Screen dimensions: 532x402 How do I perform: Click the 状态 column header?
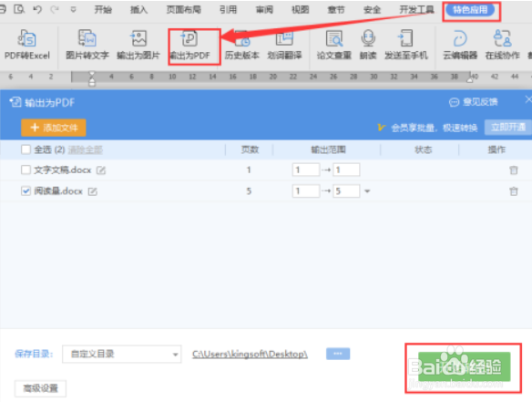point(423,149)
